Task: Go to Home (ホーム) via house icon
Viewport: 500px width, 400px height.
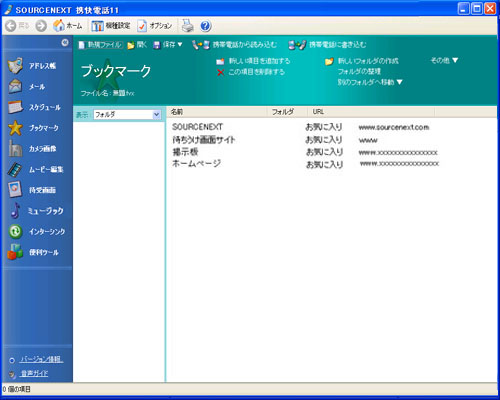Action: click(x=59, y=25)
